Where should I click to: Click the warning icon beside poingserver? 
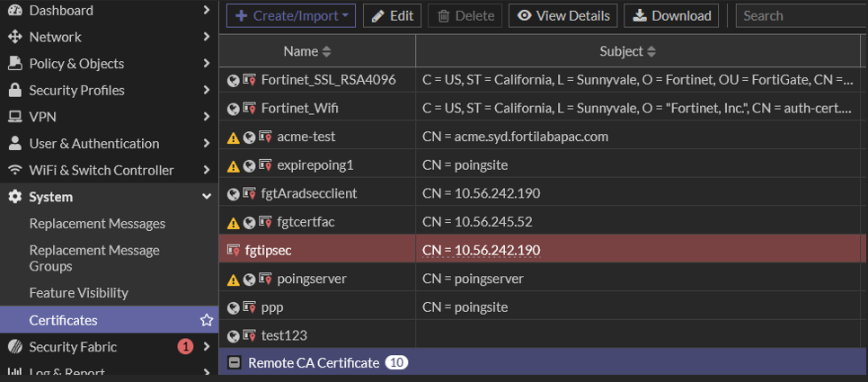click(x=233, y=280)
